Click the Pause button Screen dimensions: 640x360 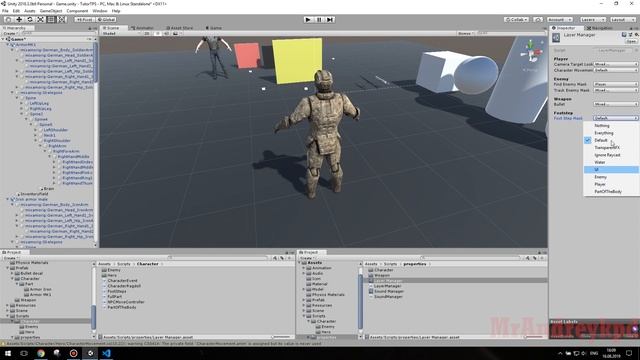pyautogui.click(x=319, y=20)
